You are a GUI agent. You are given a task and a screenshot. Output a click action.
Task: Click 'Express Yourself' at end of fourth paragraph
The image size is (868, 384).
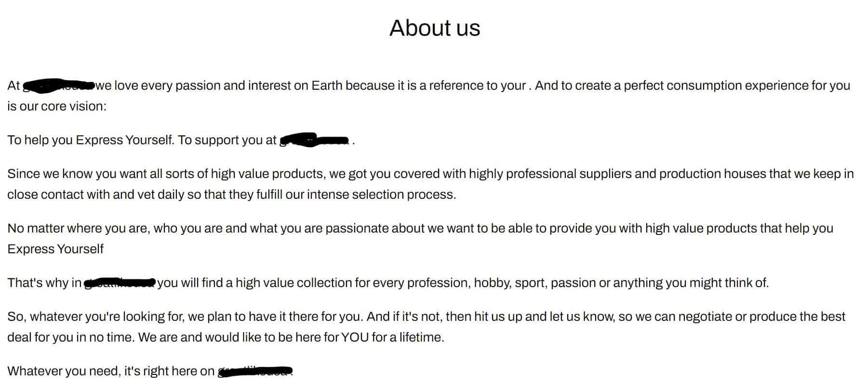coord(55,249)
